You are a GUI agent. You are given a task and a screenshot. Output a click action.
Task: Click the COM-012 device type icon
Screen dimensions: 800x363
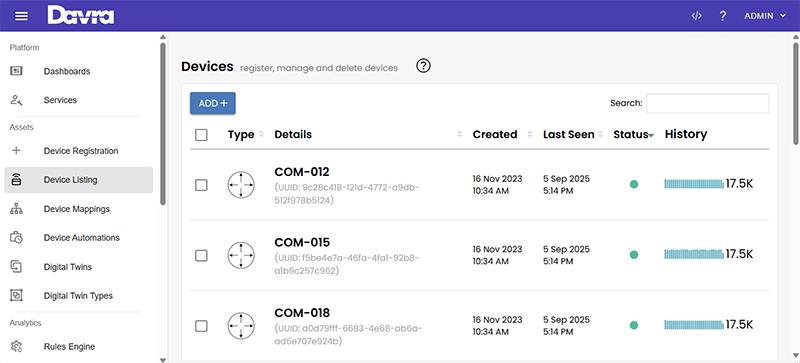click(241, 185)
